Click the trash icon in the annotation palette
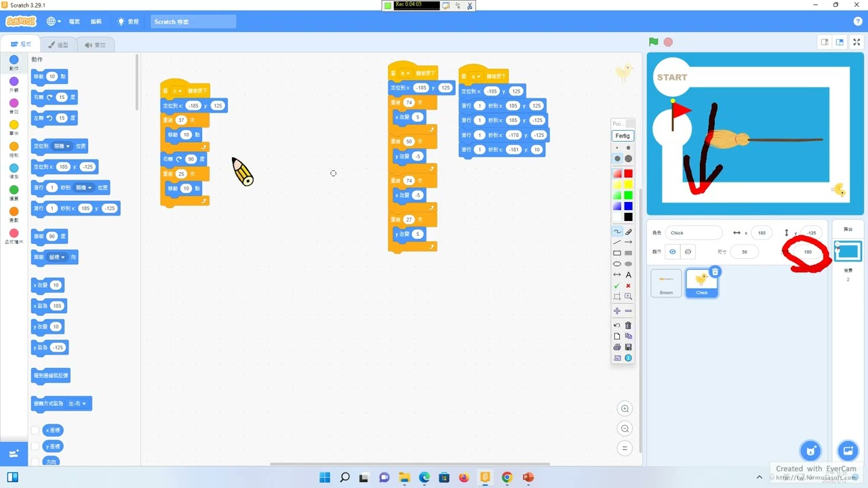 click(x=629, y=325)
